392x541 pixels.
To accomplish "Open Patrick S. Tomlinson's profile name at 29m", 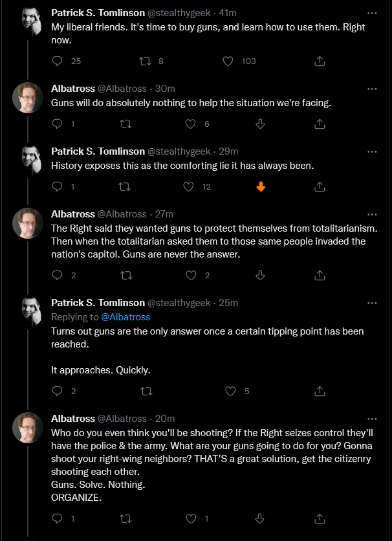I will click(x=98, y=151).
